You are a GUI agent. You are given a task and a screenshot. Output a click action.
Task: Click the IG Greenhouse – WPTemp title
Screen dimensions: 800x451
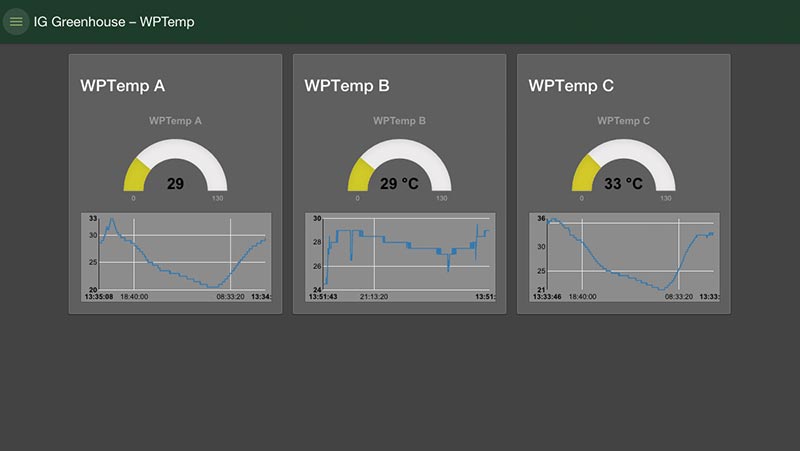[114, 22]
